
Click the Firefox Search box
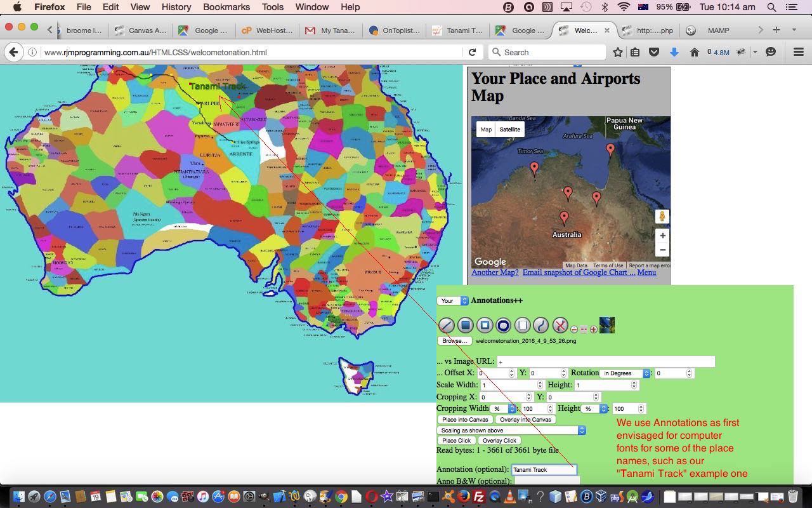pos(547,52)
